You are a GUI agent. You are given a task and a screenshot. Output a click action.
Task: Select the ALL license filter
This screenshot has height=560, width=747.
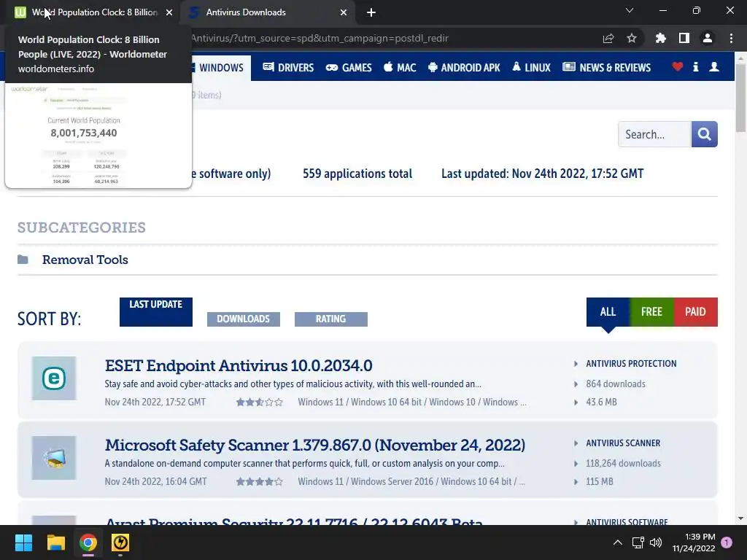pyautogui.click(x=608, y=312)
